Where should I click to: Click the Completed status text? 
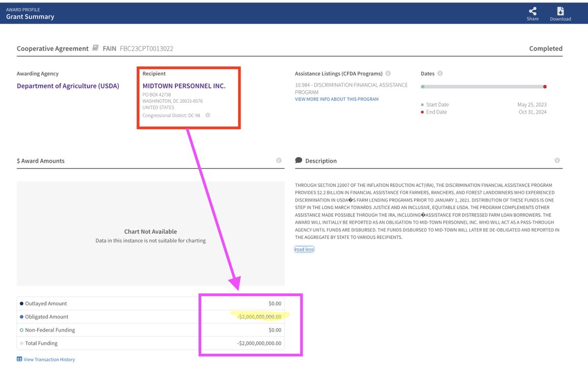click(x=546, y=49)
